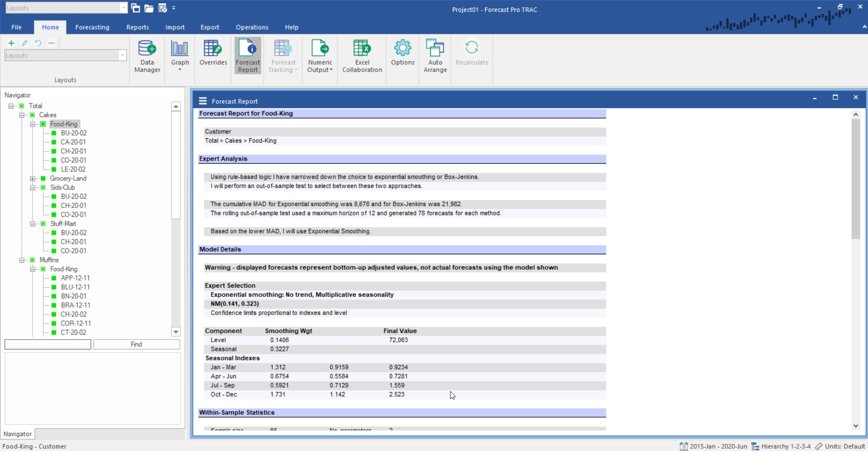
Task: Click the Hierarchy status bar icon
Action: tap(755, 446)
